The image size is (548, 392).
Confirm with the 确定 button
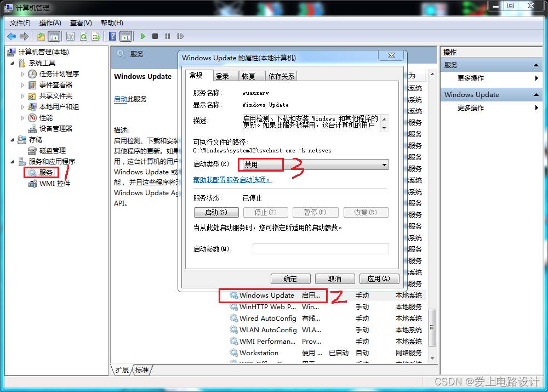tap(290, 279)
